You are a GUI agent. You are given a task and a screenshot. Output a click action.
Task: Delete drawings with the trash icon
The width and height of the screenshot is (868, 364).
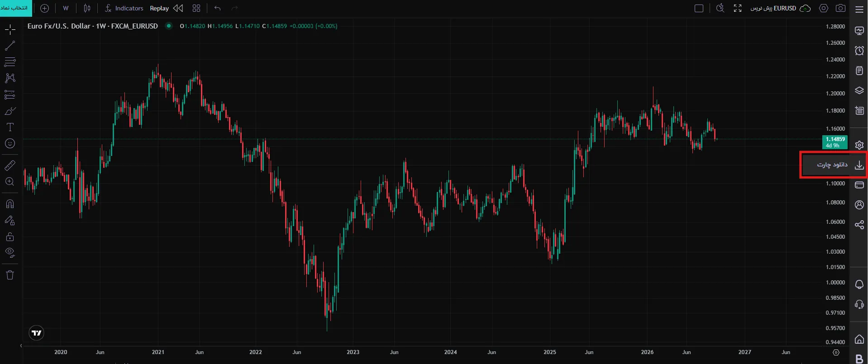pos(10,275)
